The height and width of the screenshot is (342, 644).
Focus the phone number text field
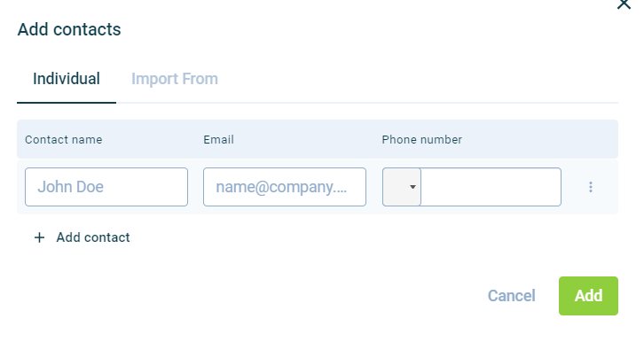coord(491,187)
